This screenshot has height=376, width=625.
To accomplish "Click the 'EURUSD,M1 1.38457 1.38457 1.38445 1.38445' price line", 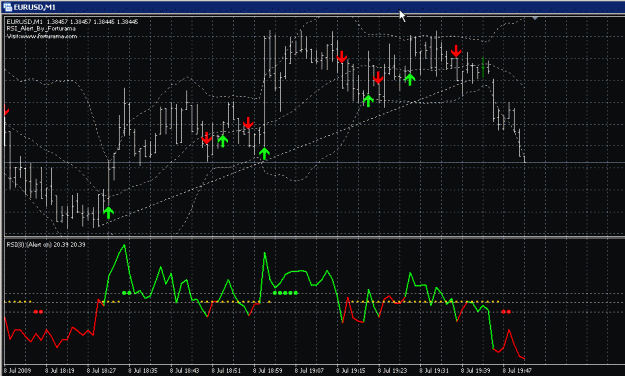I will click(x=72, y=22).
